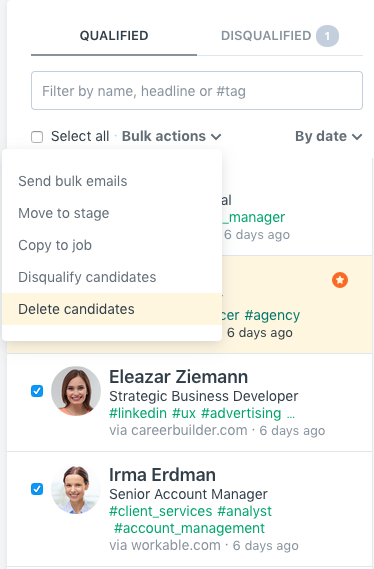
Task: Open Irma Erdman's profile photo
Action: (76, 490)
